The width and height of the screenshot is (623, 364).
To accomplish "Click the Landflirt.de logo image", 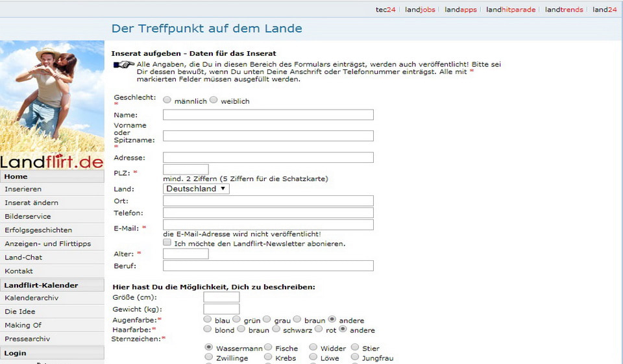I will pyautogui.click(x=52, y=105).
